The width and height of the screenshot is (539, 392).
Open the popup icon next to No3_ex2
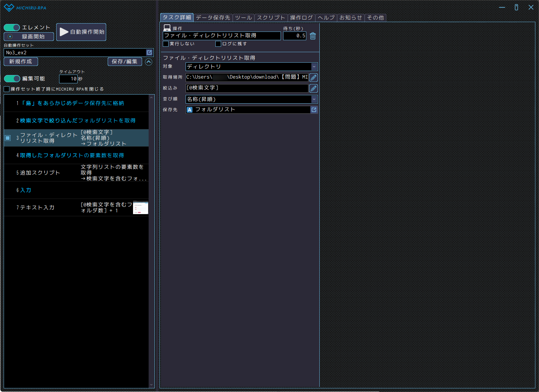[x=149, y=53]
